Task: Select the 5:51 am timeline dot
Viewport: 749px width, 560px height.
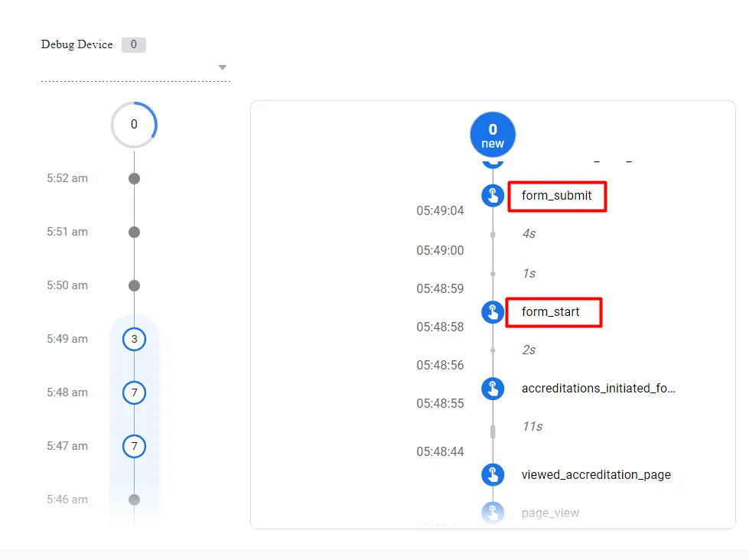Action: click(x=134, y=233)
